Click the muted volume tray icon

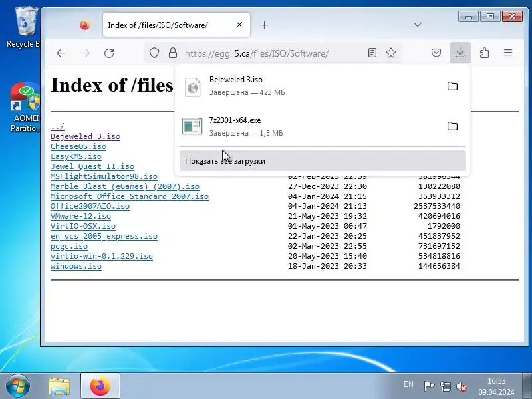tap(461, 386)
